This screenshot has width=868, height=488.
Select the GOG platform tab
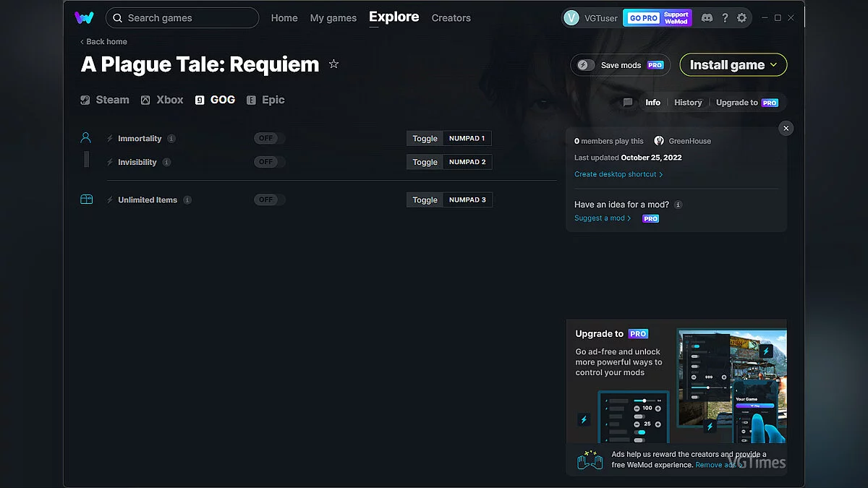tap(215, 100)
